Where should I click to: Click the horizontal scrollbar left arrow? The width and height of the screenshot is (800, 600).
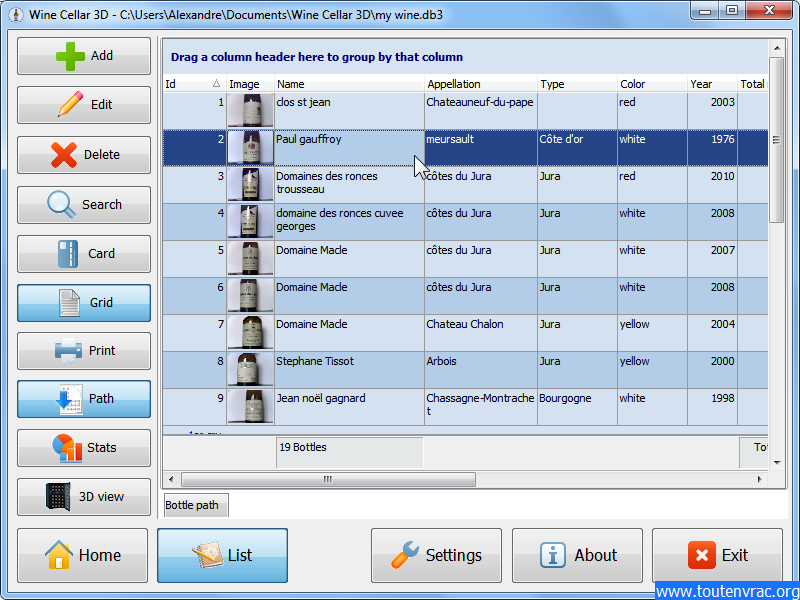click(x=171, y=479)
